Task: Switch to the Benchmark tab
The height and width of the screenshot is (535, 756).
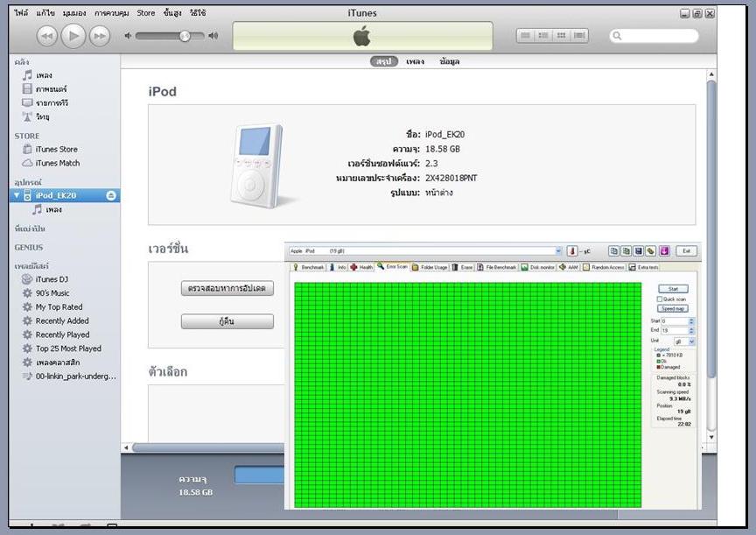Action: point(309,267)
